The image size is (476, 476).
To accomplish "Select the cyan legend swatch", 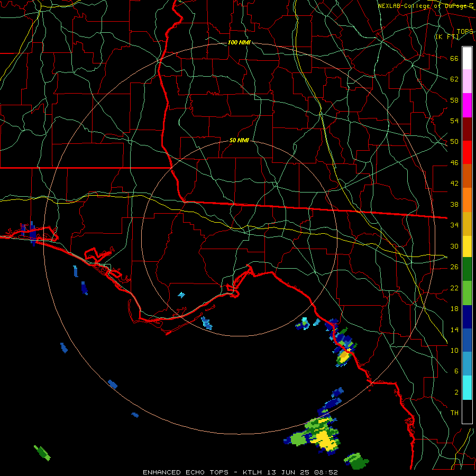I will pyautogui.click(x=467, y=388).
